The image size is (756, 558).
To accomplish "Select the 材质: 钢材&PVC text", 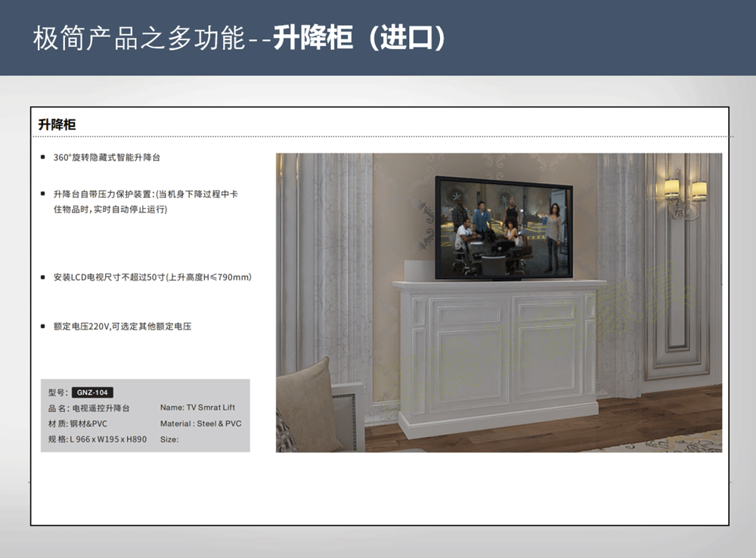I will click(77, 424).
